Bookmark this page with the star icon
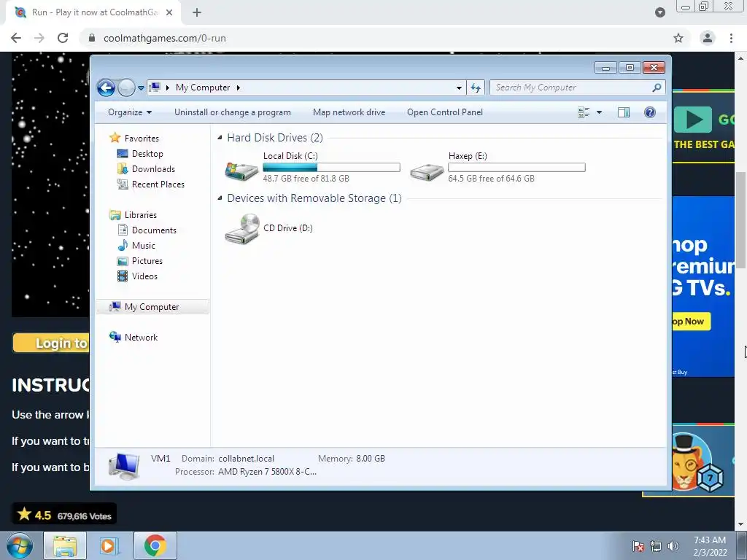This screenshot has height=560, width=747. pos(678,38)
